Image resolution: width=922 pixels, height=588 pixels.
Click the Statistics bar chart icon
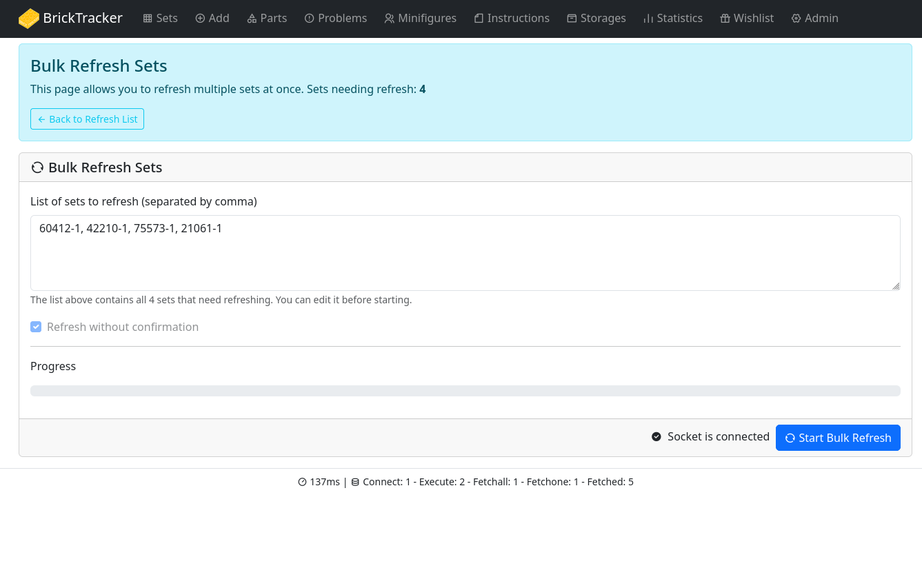(x=648, y=19)
